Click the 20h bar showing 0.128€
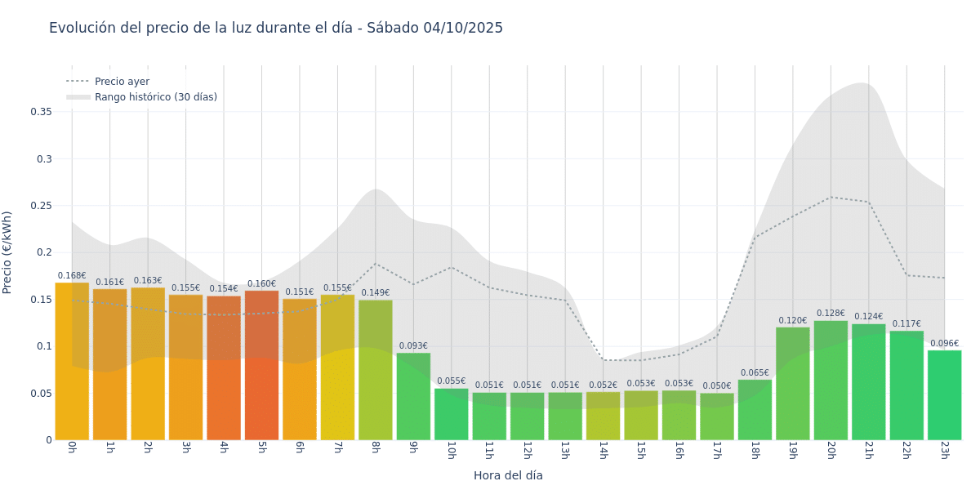The image size is (980, 490). pos(831,381)
